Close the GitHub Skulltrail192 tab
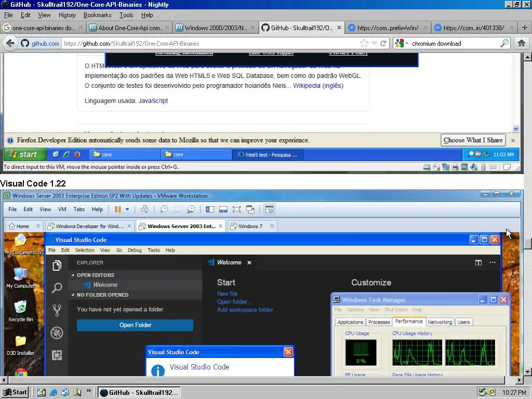The width and height of the screenshot is (532, 399). 339,28
